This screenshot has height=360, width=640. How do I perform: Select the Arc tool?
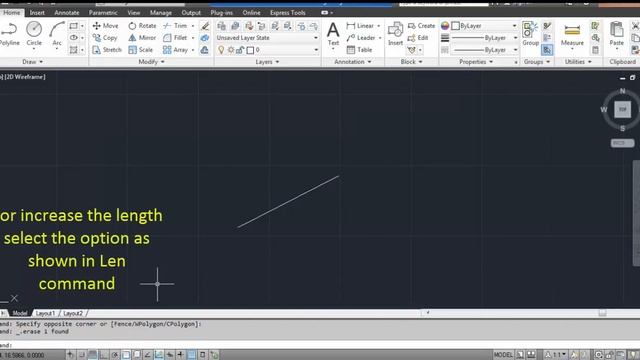pyautogui.click(x=56, y=34)
